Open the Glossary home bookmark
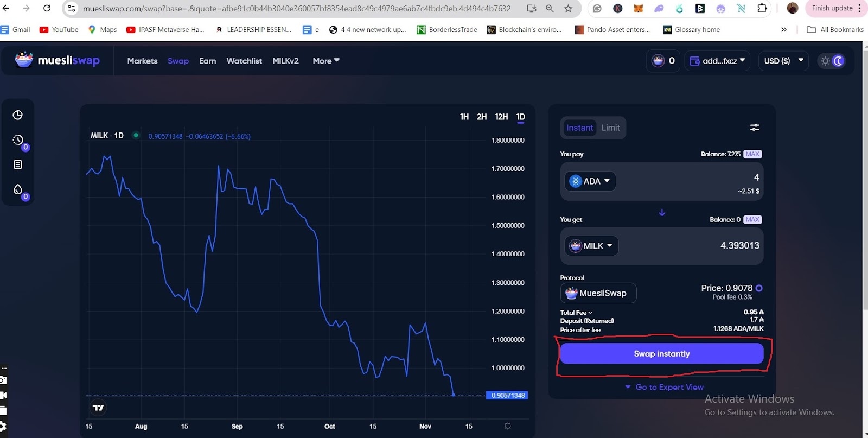Image resolution: width=868 pixels, height=438 pixels. click(x=692, y=30)
